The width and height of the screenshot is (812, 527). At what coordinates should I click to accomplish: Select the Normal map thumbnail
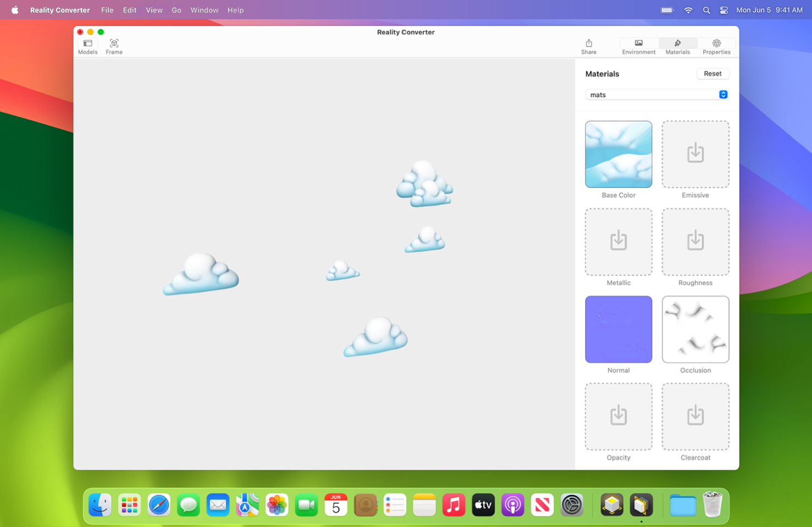[x=618, y=329]
